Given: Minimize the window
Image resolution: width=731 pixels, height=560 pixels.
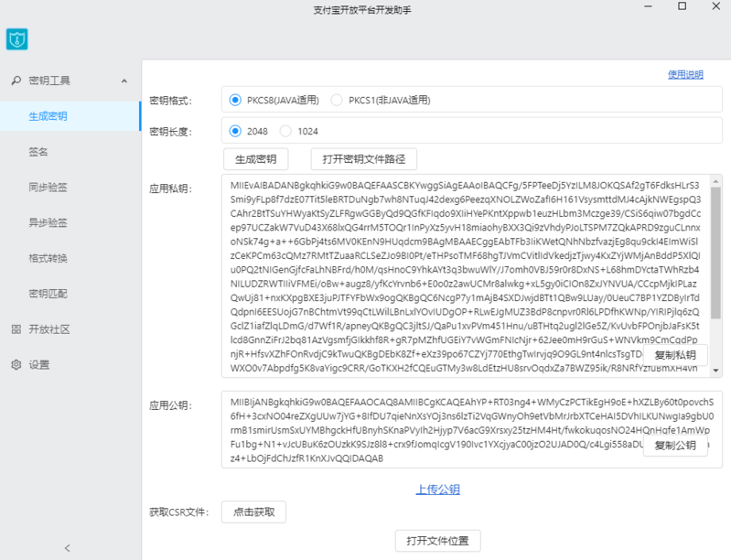Looking at the screenshot, I should (x=648, y=6).
